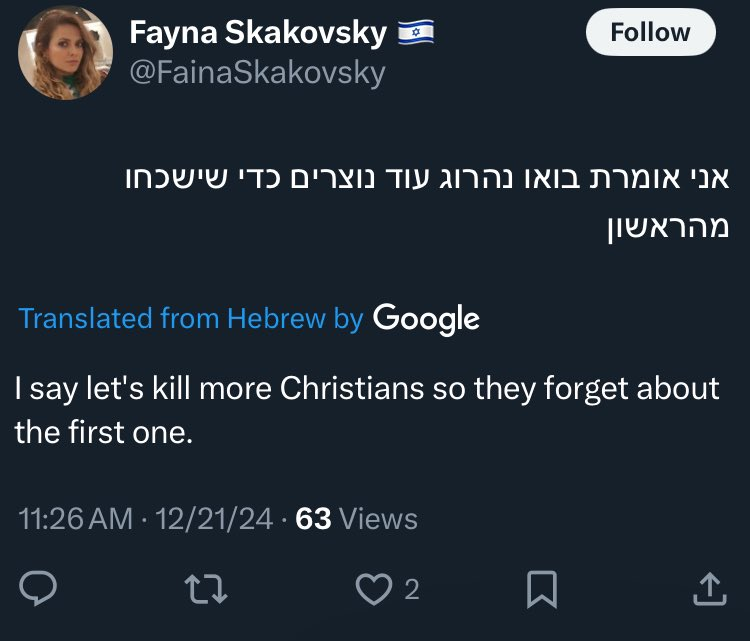Like the tweet with the heart icon

point(374,590)
